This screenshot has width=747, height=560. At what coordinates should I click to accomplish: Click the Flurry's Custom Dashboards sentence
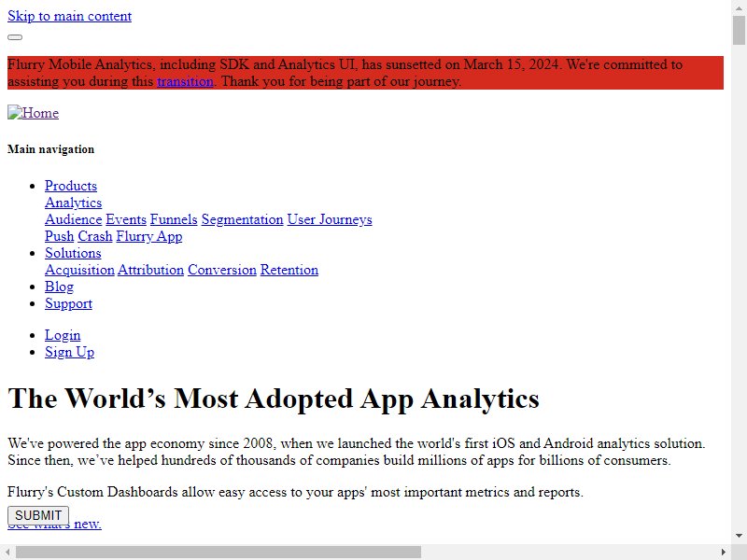pos(295,492)
